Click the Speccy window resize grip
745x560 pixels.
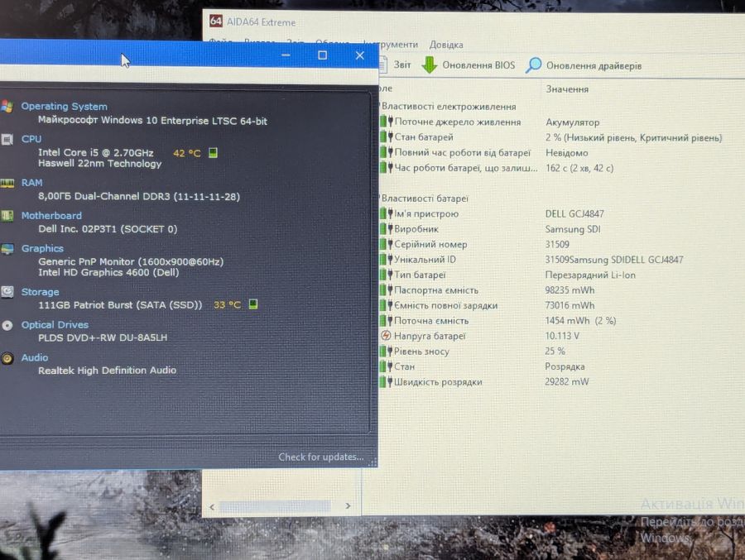pyautogui.click(x=373, y=462)
